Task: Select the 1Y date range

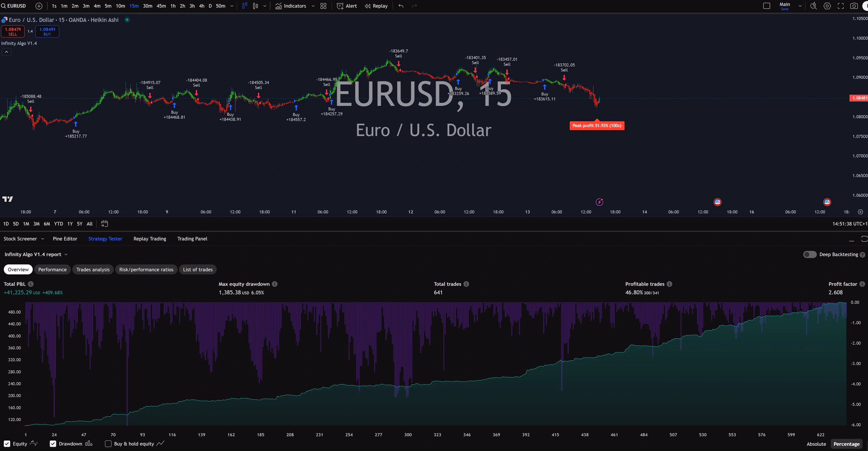Action: point(70,224)
